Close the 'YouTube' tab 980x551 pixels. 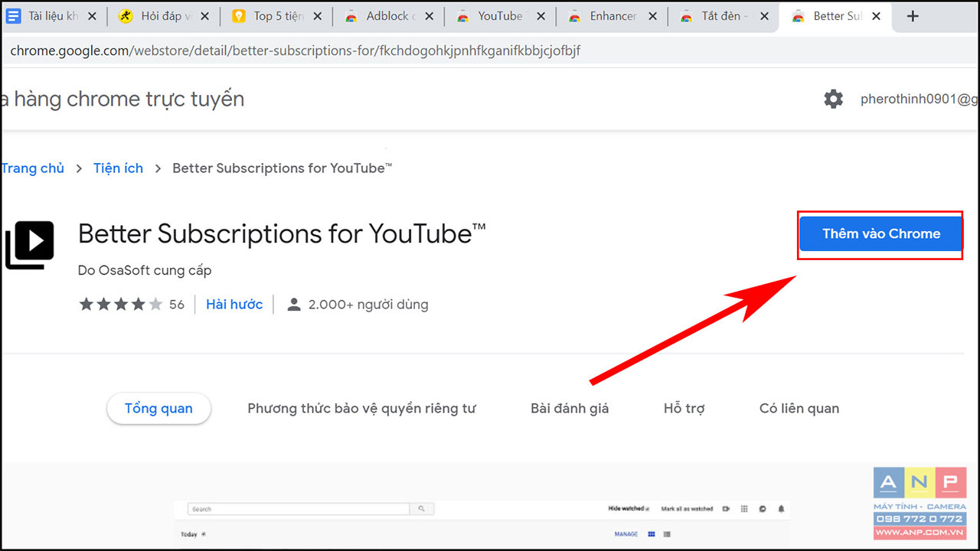[541, 16]
